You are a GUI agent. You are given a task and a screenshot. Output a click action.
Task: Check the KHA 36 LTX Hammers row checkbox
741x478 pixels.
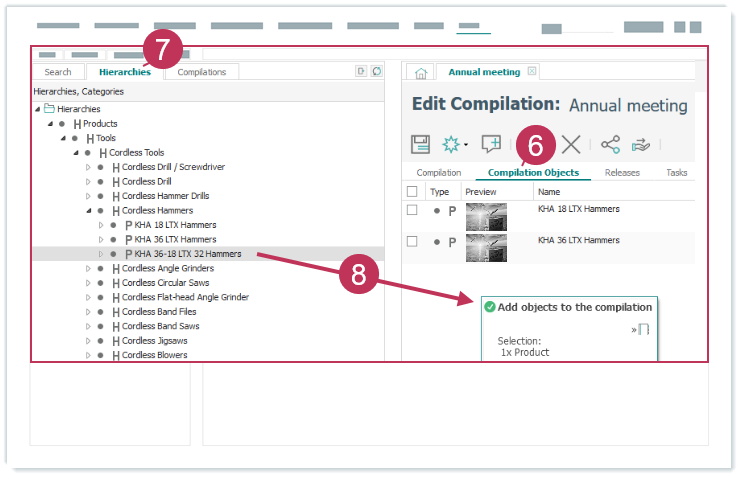pos(412,241)
